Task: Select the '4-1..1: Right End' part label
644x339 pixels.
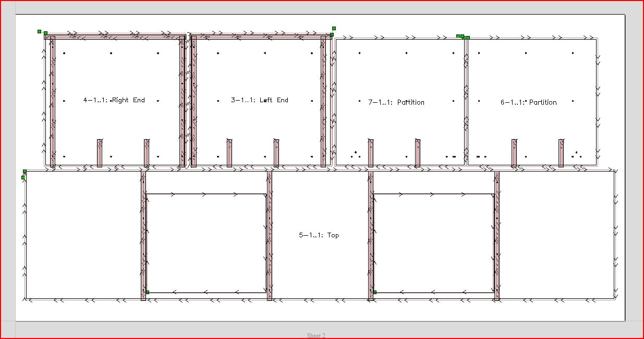Action: (114, 100)
